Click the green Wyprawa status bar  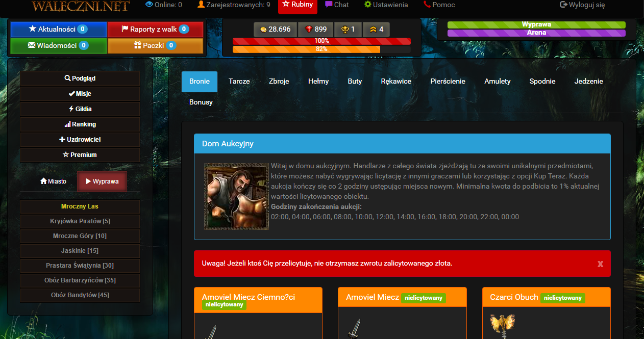(536, 24)
